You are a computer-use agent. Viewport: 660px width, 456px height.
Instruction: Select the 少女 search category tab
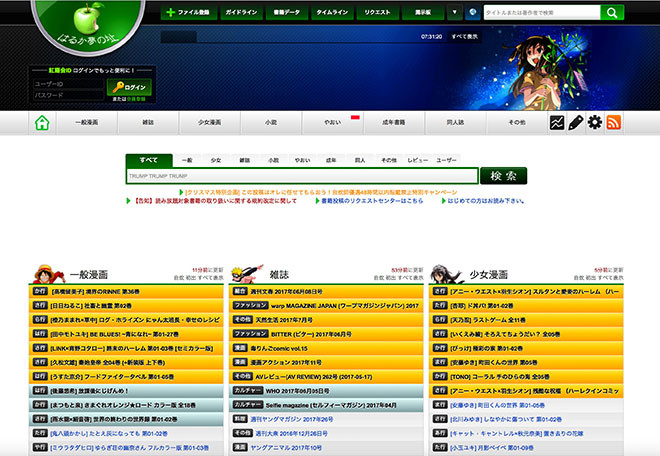pyautogui.click(x=216, y=159)
